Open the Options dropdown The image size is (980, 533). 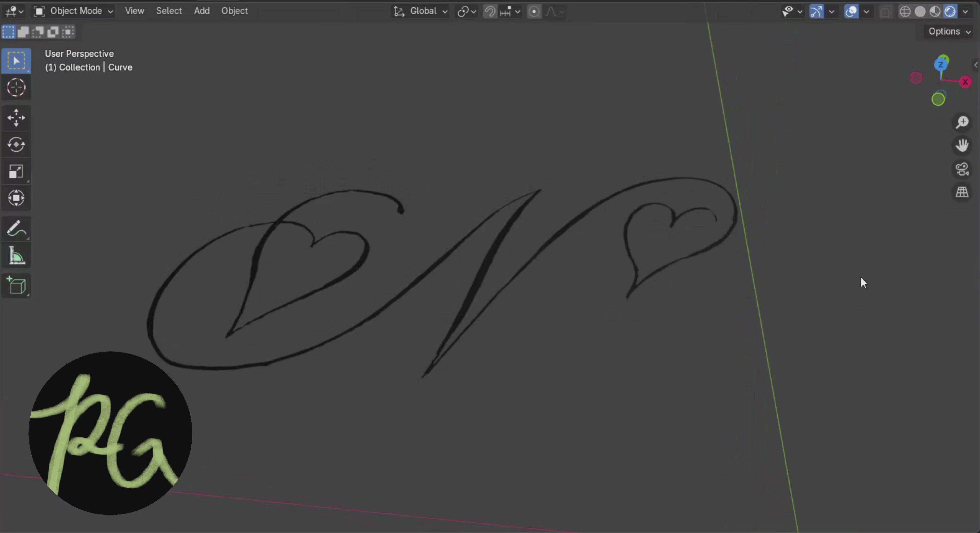(x=949, y=32)
